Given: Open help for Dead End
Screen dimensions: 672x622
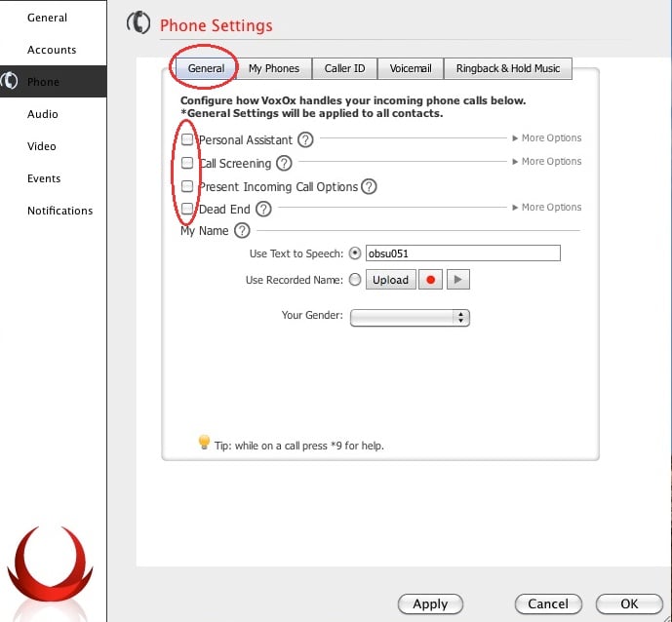Looking at the screenshot, I should click(x=263, y=209).
